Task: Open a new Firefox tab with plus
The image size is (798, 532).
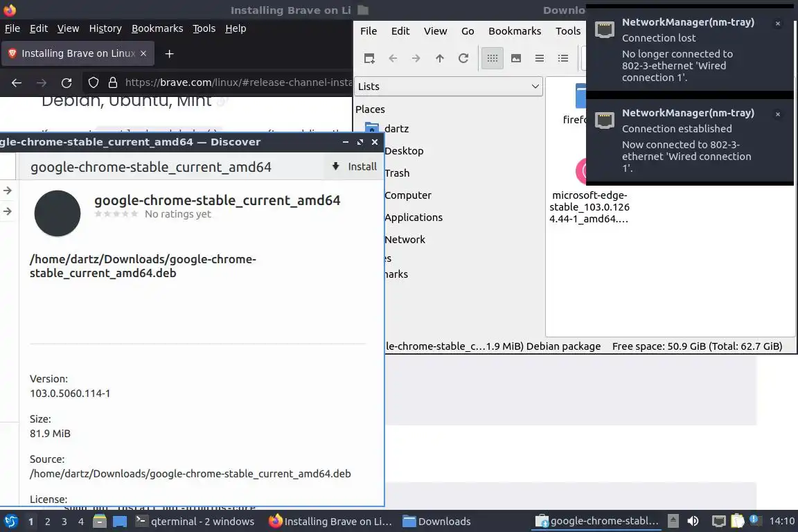Action: [x=170, y=53]
